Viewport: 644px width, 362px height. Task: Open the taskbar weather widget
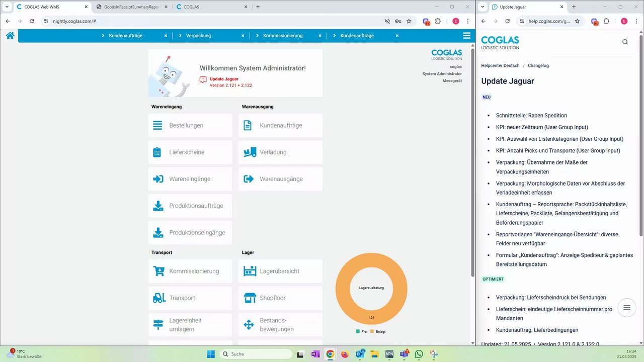point(24,354)
